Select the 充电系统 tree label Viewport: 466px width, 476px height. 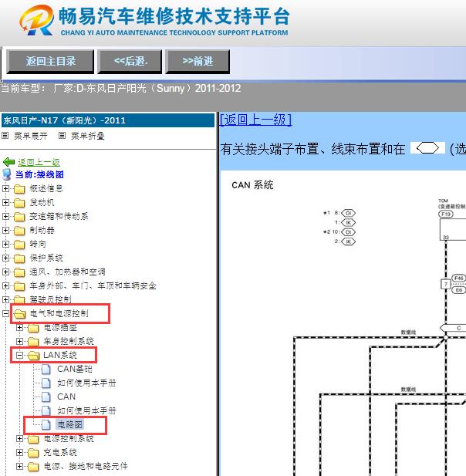(x=60, y=453)
